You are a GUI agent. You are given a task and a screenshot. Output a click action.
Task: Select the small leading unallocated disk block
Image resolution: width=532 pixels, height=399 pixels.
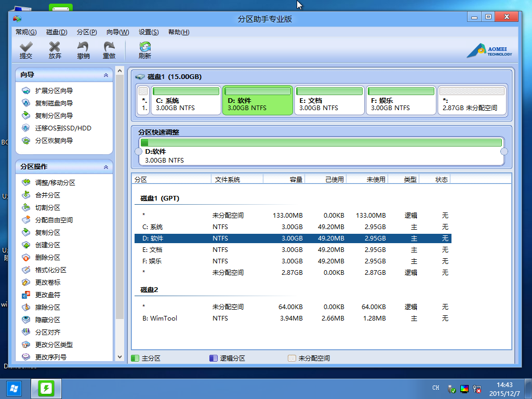[x=143, y=100]
